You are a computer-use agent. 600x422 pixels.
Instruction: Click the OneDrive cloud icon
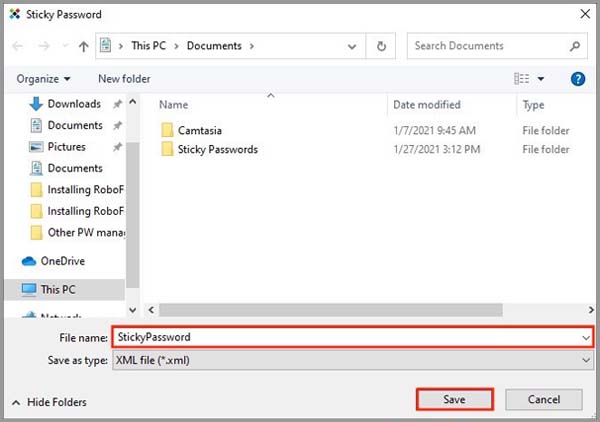pyautogui.click(x=29, y=261)
